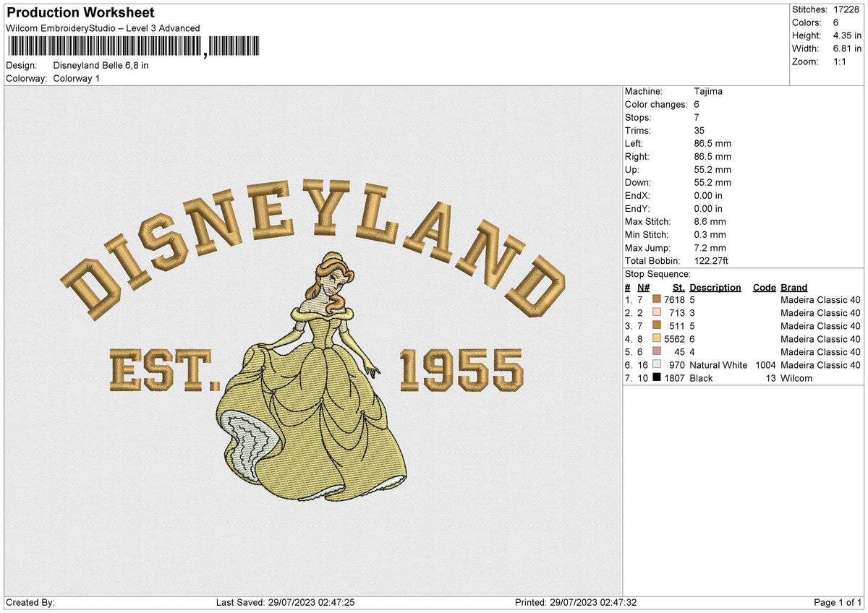Image resolution: width=868 pixels, height=613 pixels.
Task: Click the 'Color changes:' label
Action: (656, 104)
